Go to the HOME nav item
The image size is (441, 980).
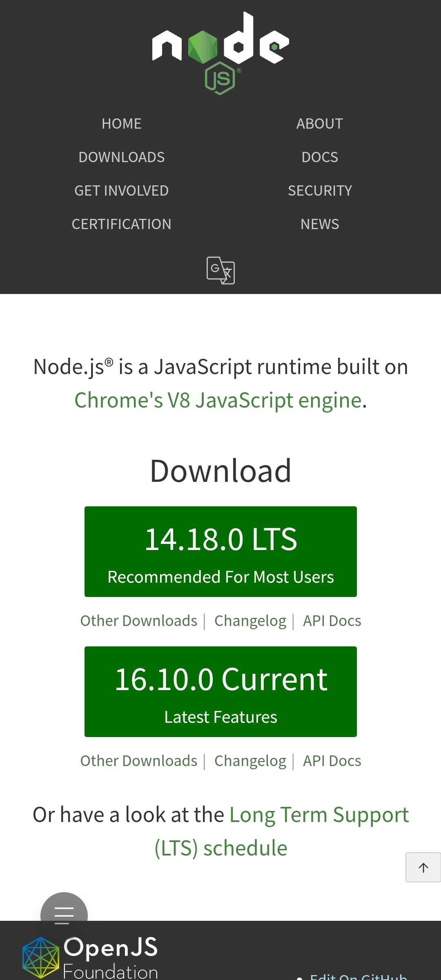coord(122,124)
